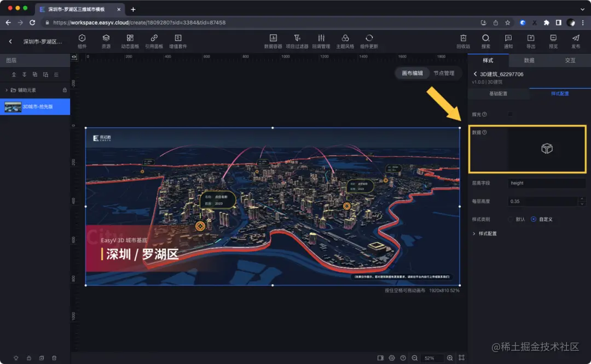Open the 组件 components library
Viewport: 591px width, 364px height.
click(x=82, y=41)
